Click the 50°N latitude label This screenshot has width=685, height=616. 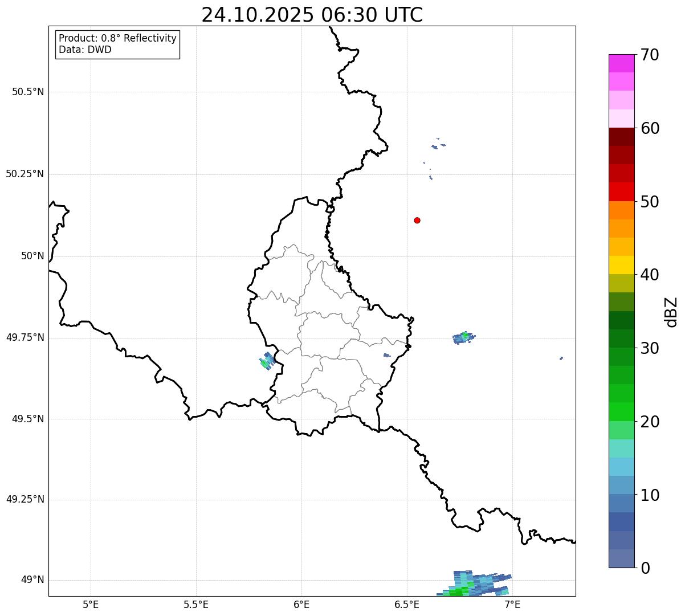click(x=32, y=256)
